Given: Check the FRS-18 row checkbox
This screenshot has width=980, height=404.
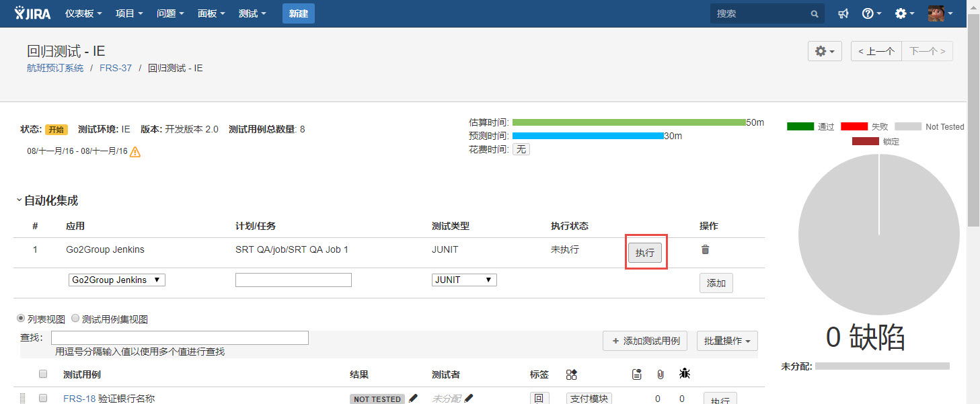Looking at the screenshot, I should [43, 399].
